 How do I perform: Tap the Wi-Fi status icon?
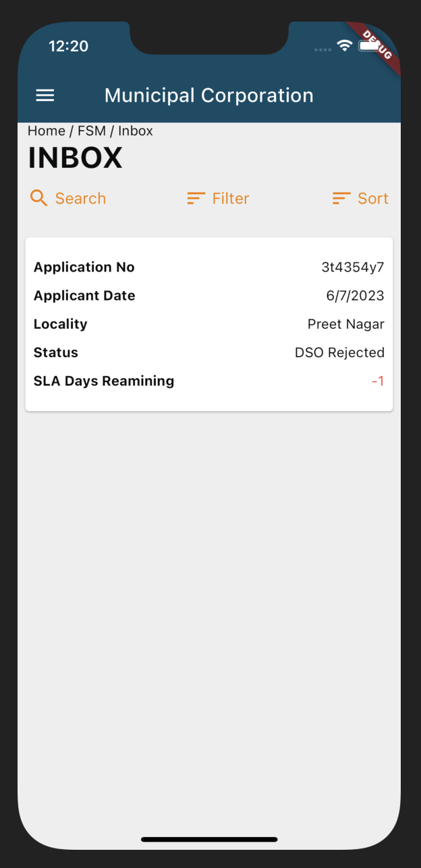345,46
